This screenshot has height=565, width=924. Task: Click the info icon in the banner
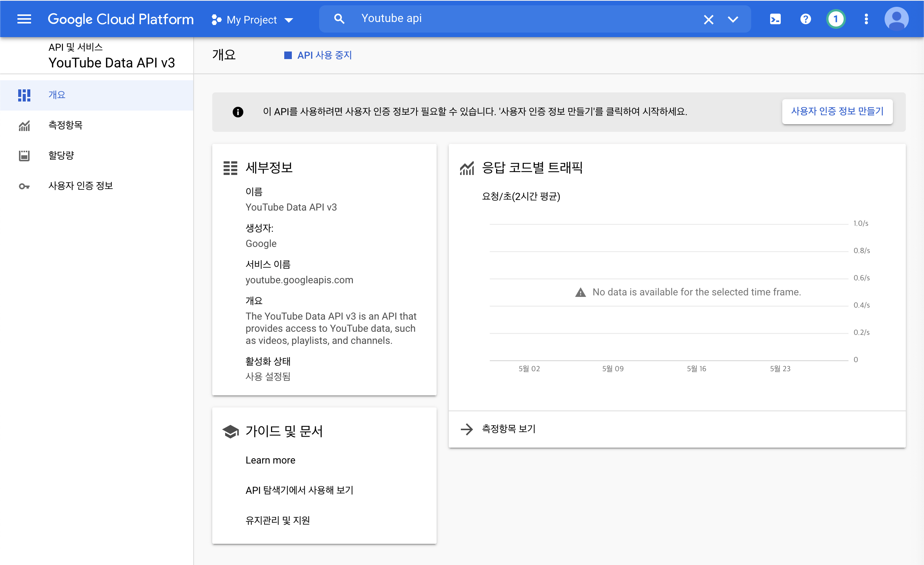tap(238, 112)
